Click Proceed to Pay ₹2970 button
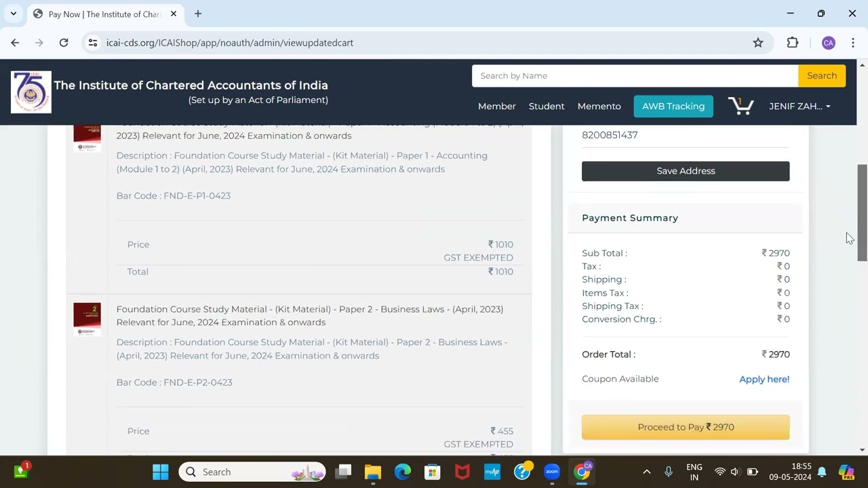Screen dimensions: 868x488 pos(686,427)
